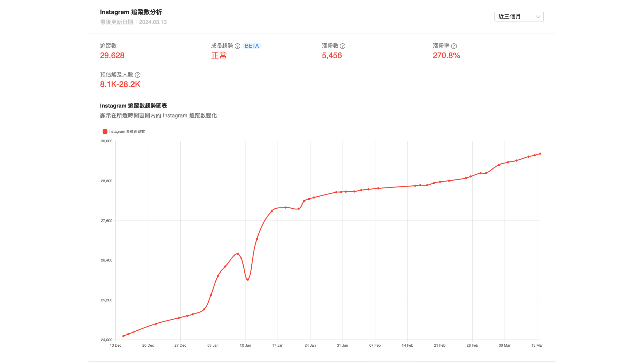Click the 追蹤數 metric label

108,46
